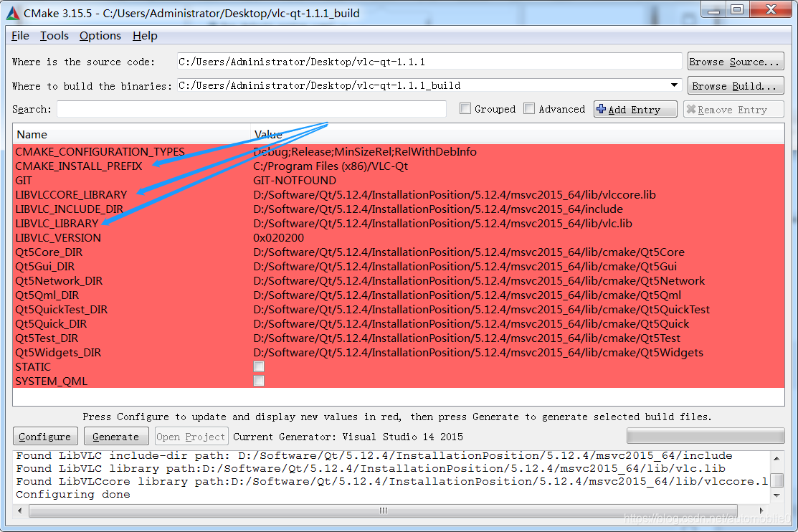Select the Qt5Widgets_DIR entry
Image resolution: width=798 pixels, height=532 pixels.
pos(58,352)
